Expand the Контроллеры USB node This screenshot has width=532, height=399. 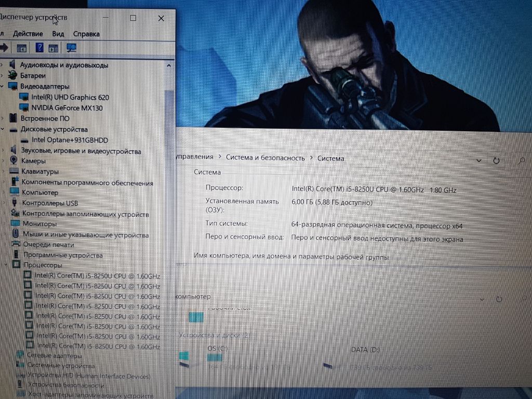pyautogui.click(x=4, y=203)
